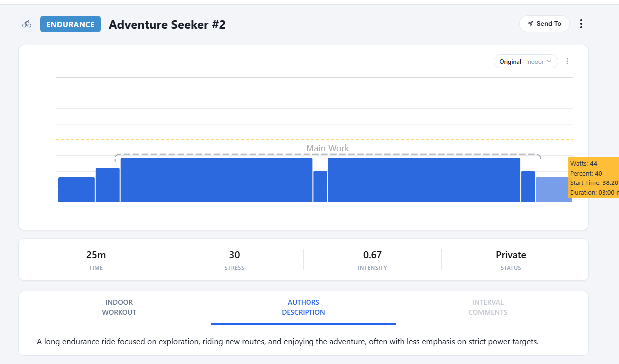This screenshot has height=364, width=619.
Task: Click the narrow recovery bar between main blocks
Action: tap(320, 186)
